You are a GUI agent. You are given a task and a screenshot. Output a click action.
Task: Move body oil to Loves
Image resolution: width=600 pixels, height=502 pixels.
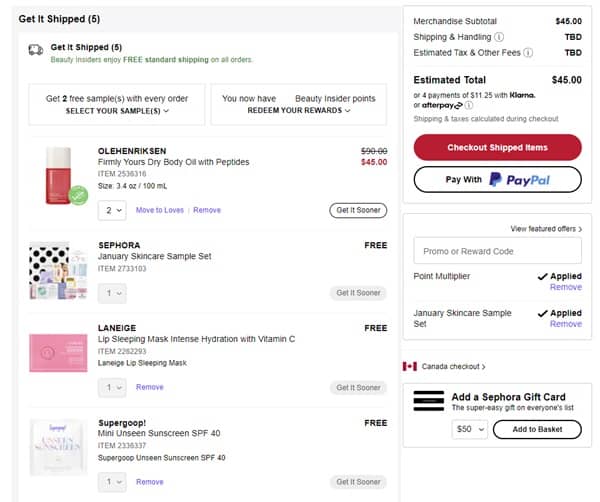[x=160, y=210]
